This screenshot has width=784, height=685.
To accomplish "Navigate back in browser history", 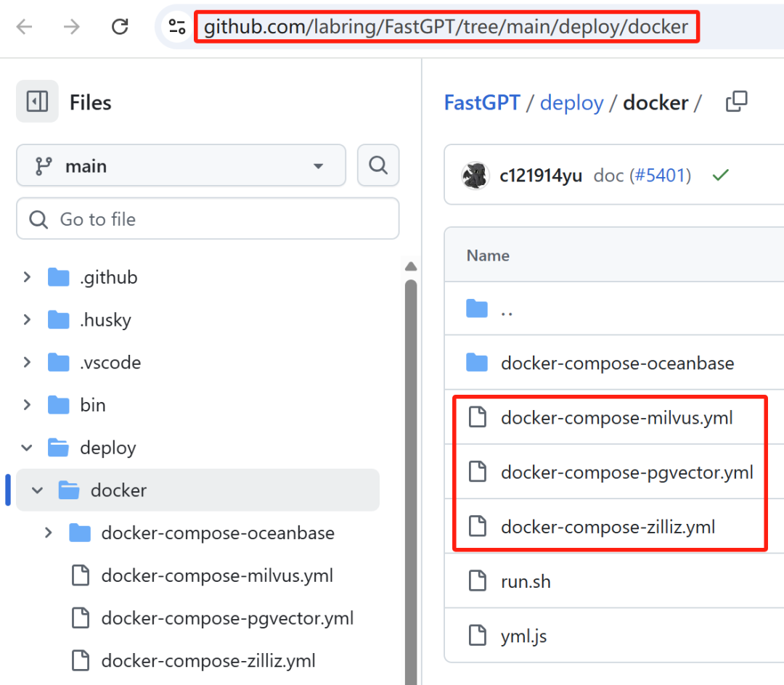I will pos(23,26).
